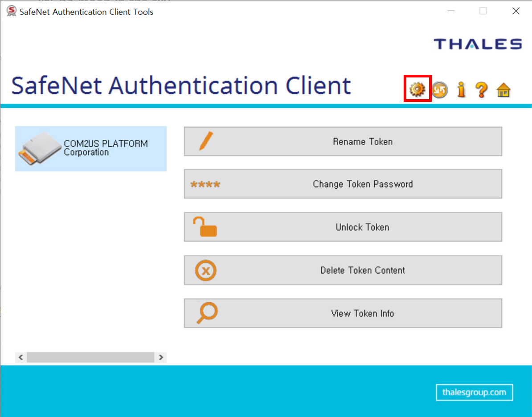Click the SafeNet icon in the title bar
532x417 pixels.
coord(11,11)
